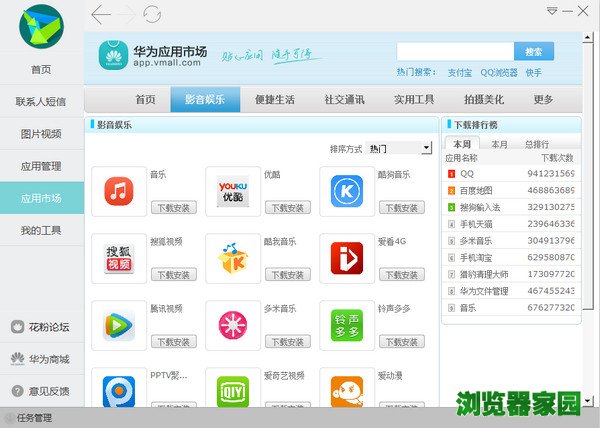This screenshot has width=600, height=428.
Task: Switch to the 实用工具 tab
Action: click(414, 100)
